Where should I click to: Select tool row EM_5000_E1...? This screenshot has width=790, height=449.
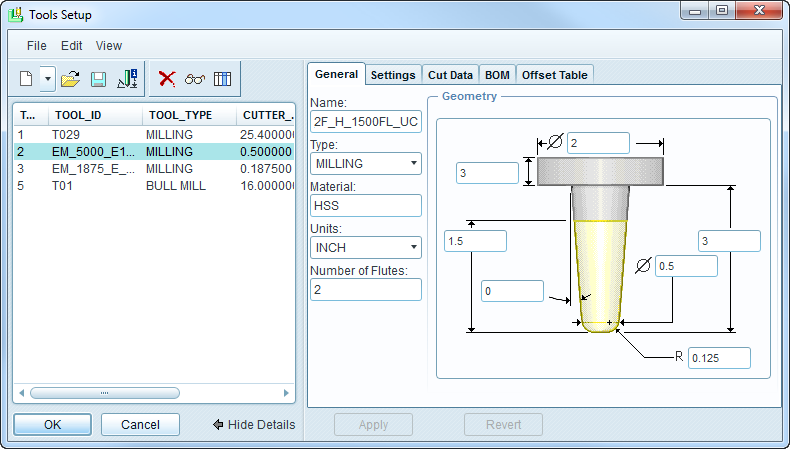[x=154, y=152]
